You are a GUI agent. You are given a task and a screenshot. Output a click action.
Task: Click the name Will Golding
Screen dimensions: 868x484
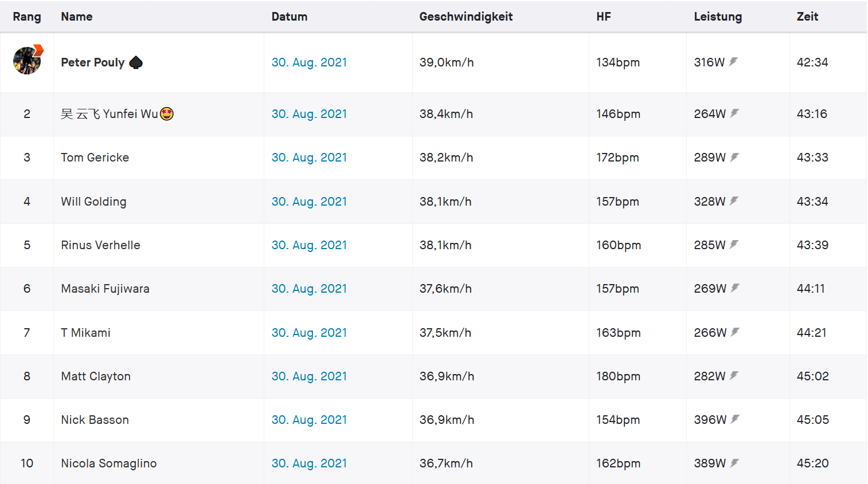pyautogui.click(x=94, y=202)
